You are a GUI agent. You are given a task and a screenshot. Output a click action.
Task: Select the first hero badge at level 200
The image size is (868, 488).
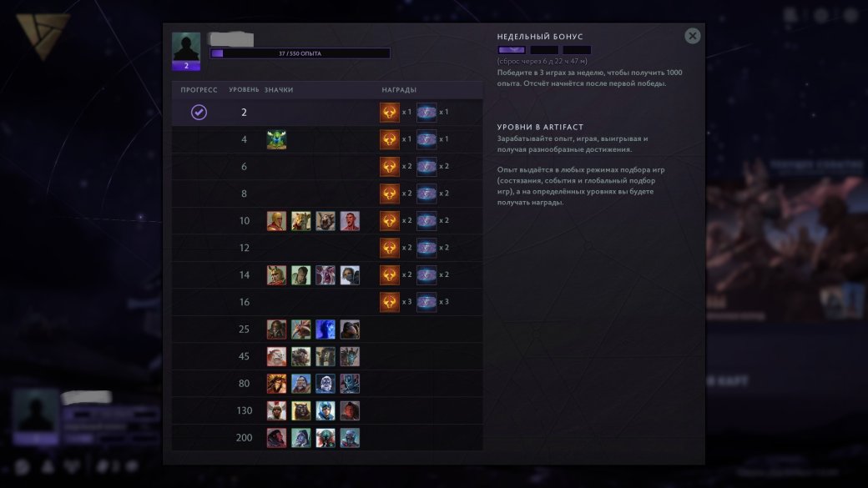277,438
